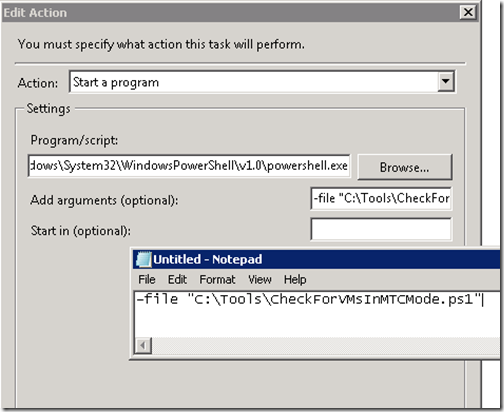
Task: Click the Notepad text area with the -file line
Action: (317, 313)
